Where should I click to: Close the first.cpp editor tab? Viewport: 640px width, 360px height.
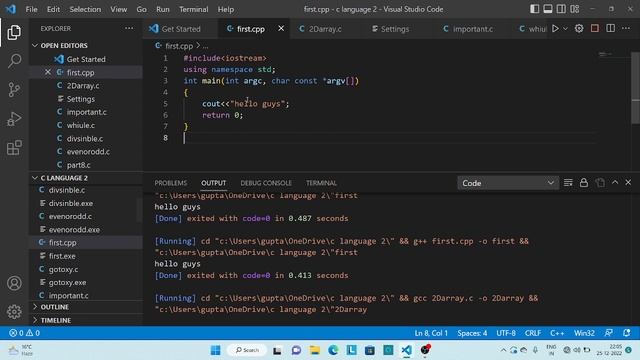281,29
